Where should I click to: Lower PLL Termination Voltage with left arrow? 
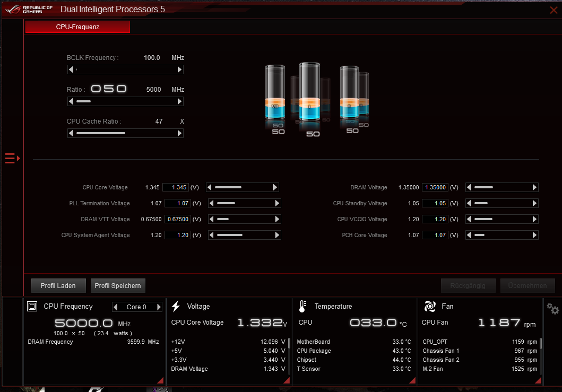coord(211,204)
